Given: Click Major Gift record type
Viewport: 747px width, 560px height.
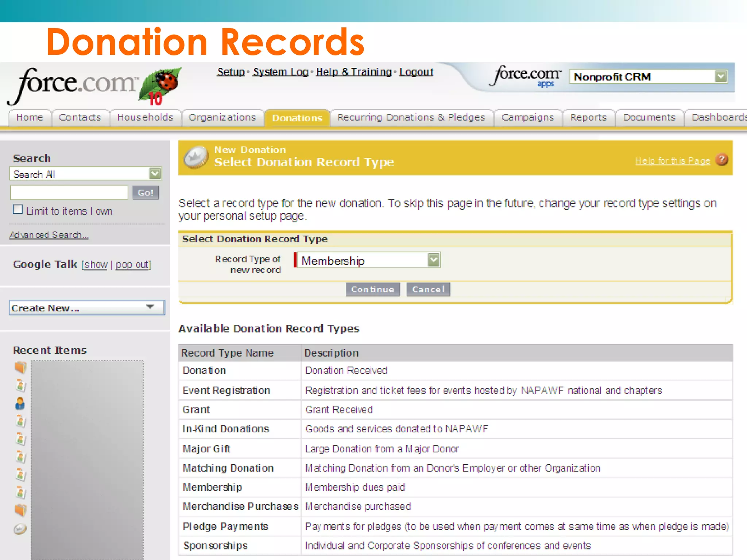Looking at the screenshot, I should pos(206,449).
